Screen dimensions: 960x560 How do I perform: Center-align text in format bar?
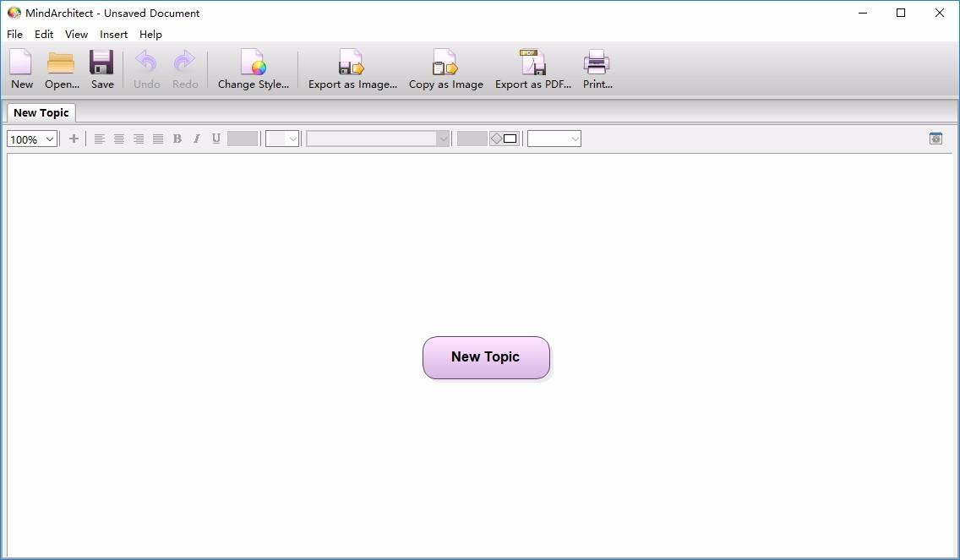tap(119, 139)
